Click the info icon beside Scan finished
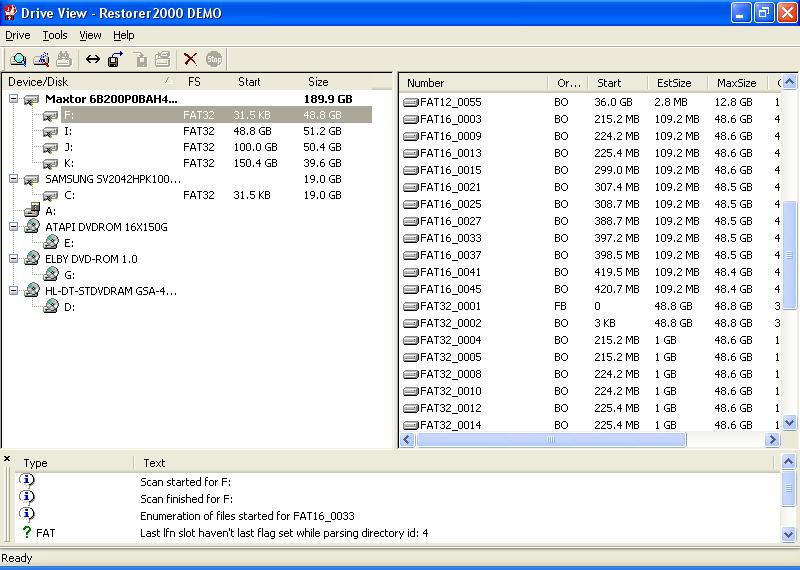This screenshot has width=800, height=570. (x=27, y=497)
